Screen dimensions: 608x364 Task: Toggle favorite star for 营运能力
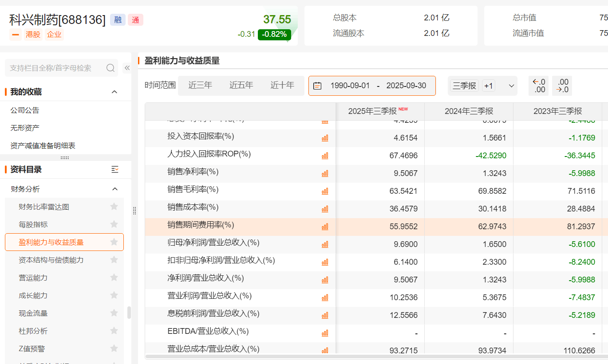[114, 278]
